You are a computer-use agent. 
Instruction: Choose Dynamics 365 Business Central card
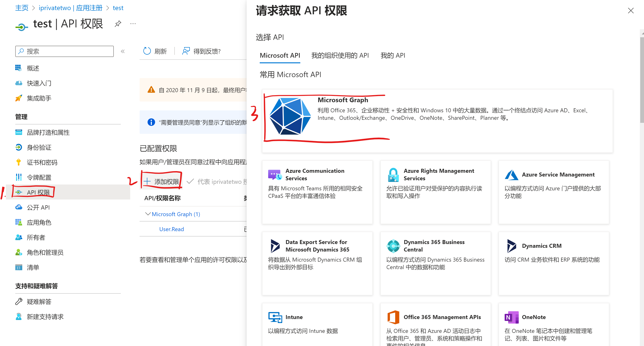click(435, 263)
